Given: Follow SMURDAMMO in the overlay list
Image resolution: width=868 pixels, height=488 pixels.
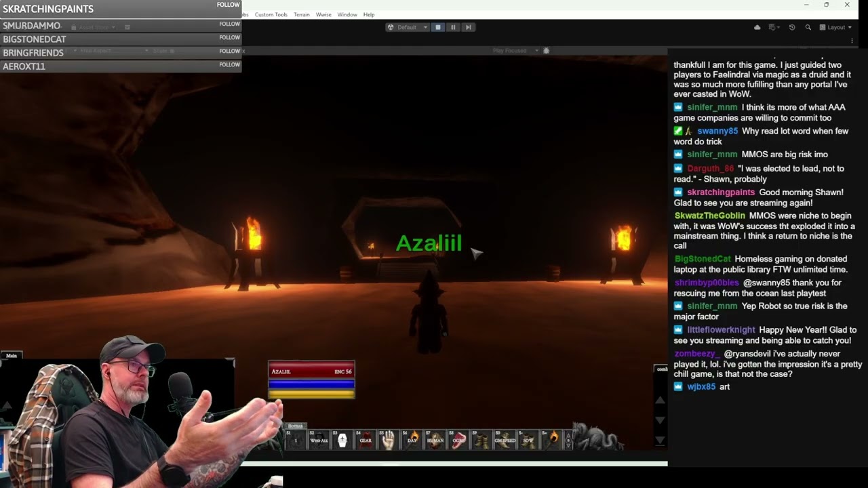Looking at the screenshot, I should tap(229, 24).
